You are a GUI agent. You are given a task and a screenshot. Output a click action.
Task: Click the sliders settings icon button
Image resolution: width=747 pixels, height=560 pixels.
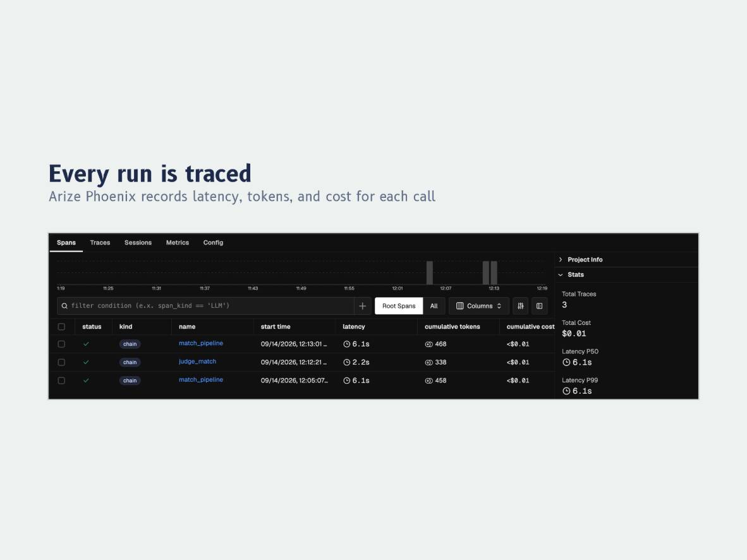tap(521, 306)
